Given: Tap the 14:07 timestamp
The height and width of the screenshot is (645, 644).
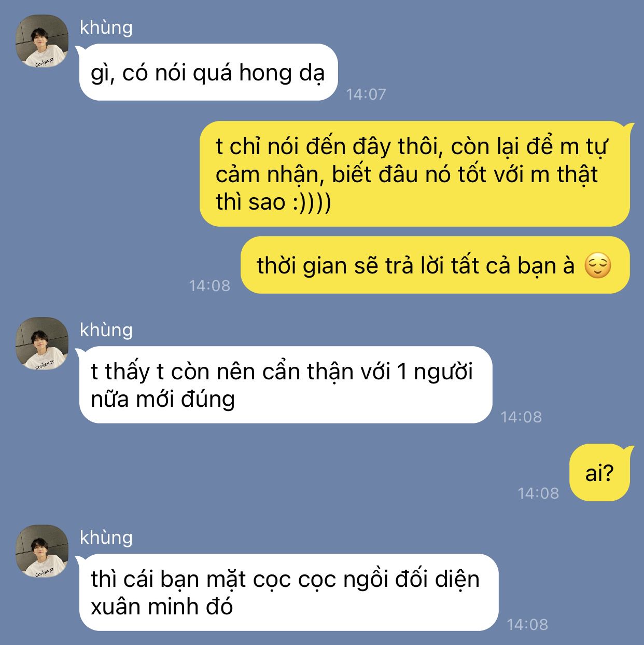Looking at the screenshot, I should [x=366, y=94].
